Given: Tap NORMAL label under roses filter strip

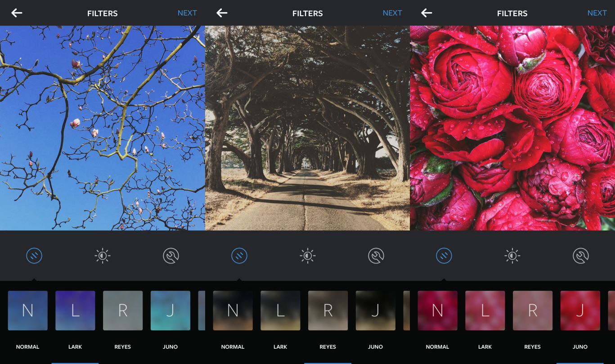Looking at the screenshot, I should [438, 347].
